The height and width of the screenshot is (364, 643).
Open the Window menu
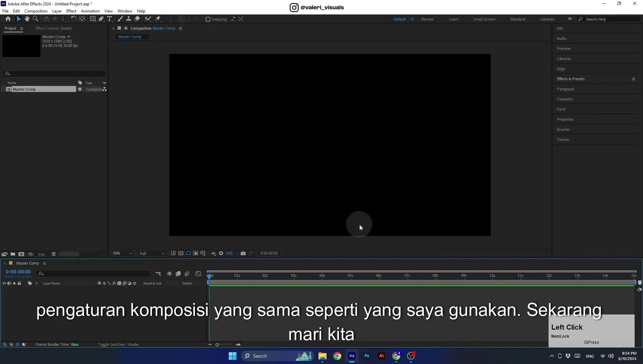tap(125, 11)
